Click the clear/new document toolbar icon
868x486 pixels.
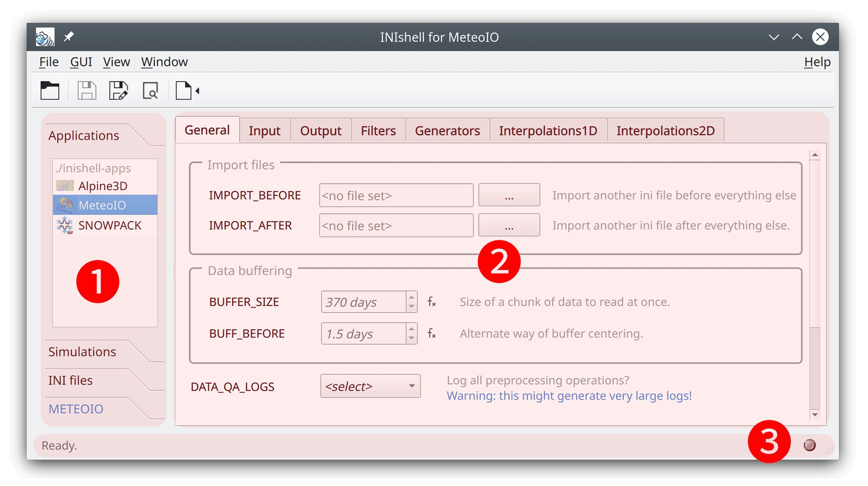pos(184,90)
